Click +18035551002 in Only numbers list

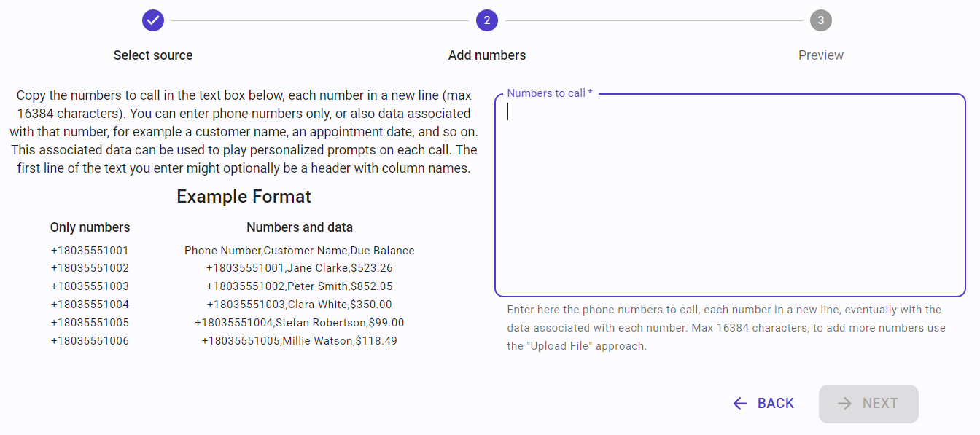90,268
